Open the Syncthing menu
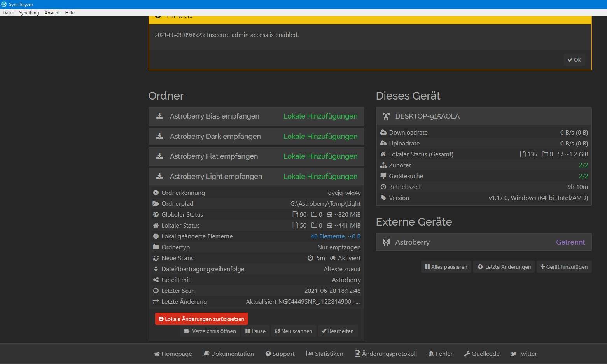Image resolution: width=607 pixels, height=364 pixels. coord(29,13)
